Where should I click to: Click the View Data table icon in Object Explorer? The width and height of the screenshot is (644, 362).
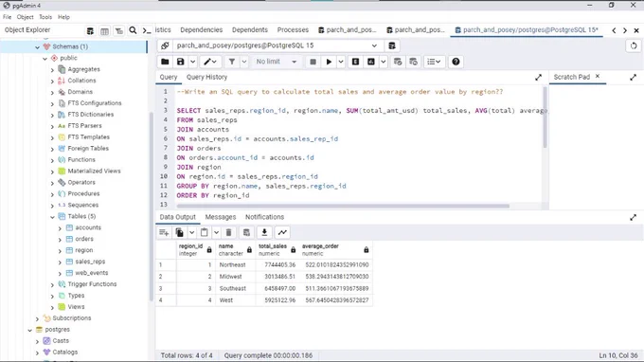pos(104,31)
